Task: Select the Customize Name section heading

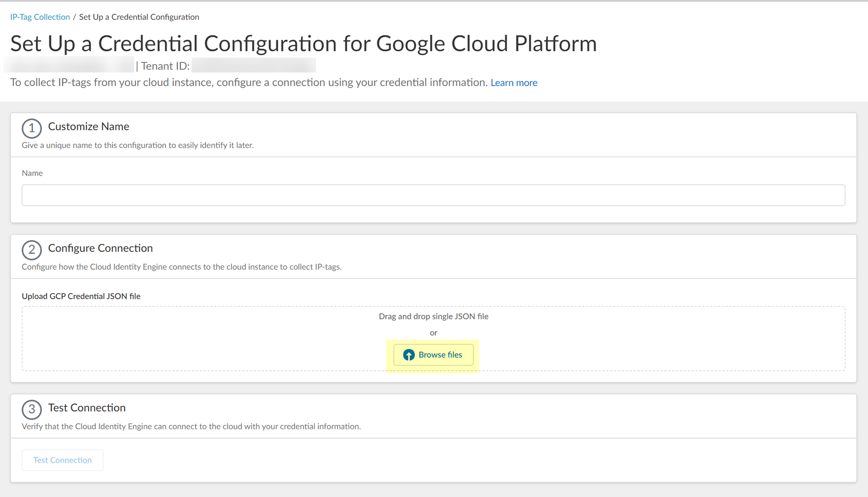Action: tap(88, 127)
